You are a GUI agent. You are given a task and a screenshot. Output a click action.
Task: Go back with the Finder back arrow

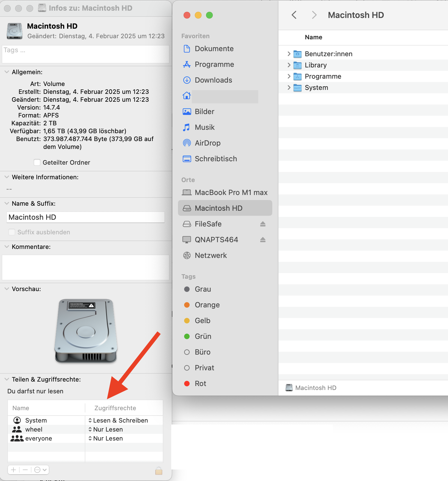click(x=294, y=15)
